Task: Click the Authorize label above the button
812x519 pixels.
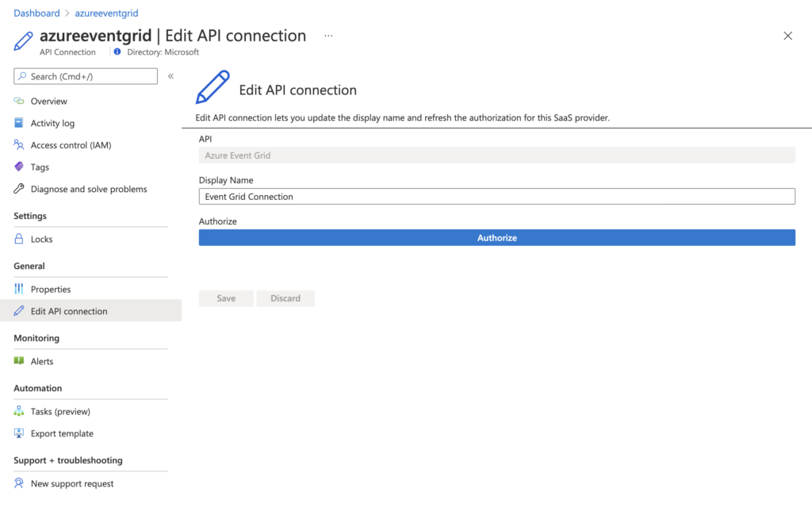Action: (217, 221)
